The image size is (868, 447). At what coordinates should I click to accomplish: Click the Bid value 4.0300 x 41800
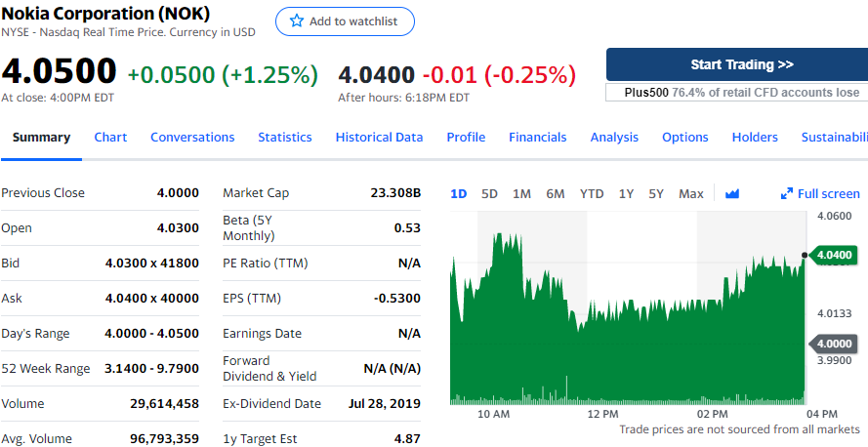[152, 263]
